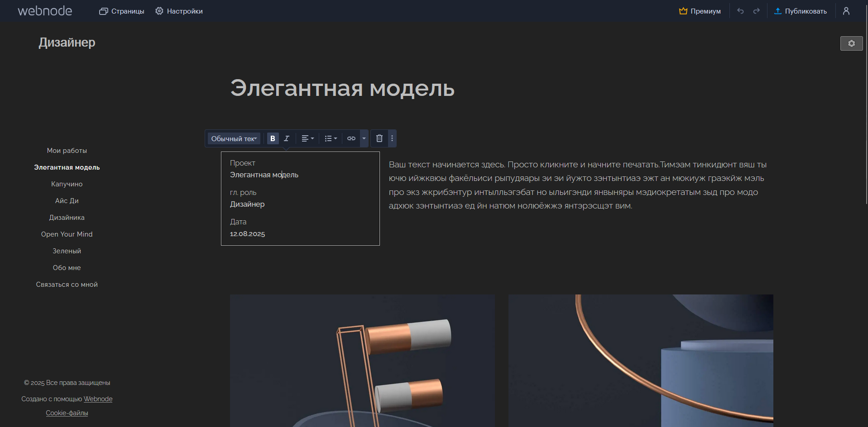The image size is (868, 427).
Task: Open the Cookie-файлы link
Action: pyautogui.click(x=67, y=413)
